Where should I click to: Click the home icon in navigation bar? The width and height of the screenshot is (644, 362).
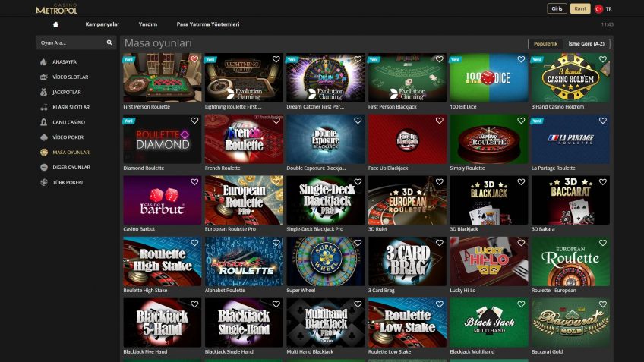(55, 24)
